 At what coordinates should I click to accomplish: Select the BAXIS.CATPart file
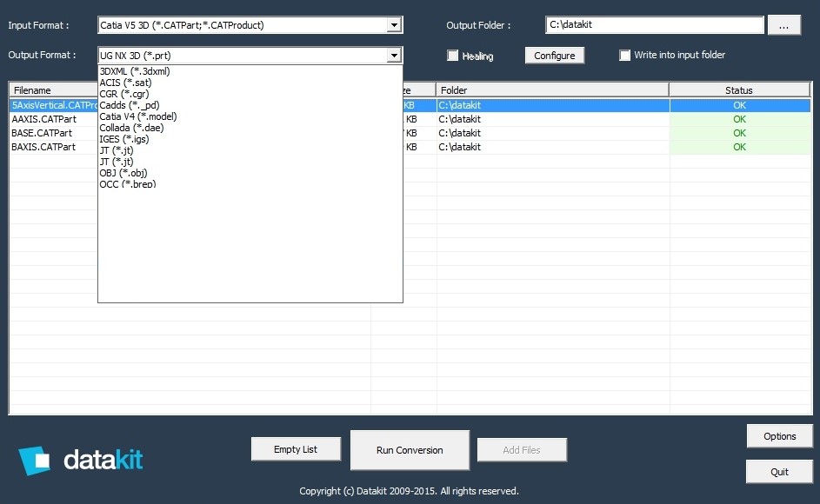[43, 147]
